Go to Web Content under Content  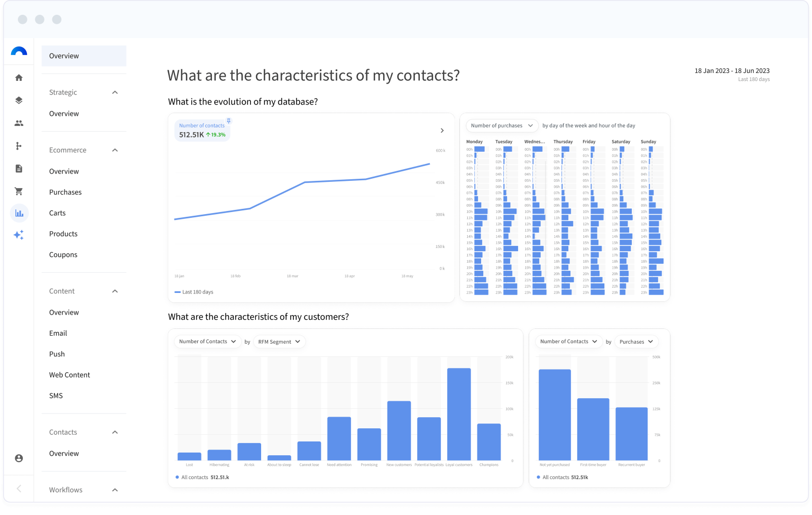coord(70,375)
